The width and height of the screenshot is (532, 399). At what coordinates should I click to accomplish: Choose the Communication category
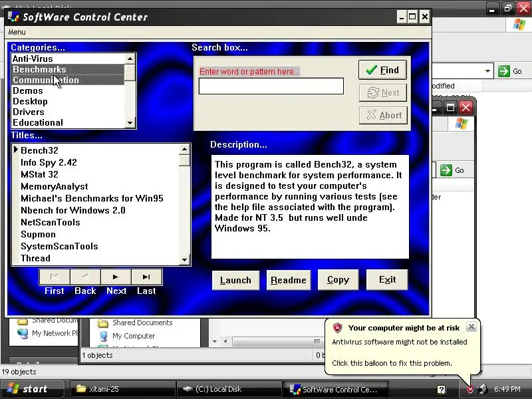coord(68,80)
